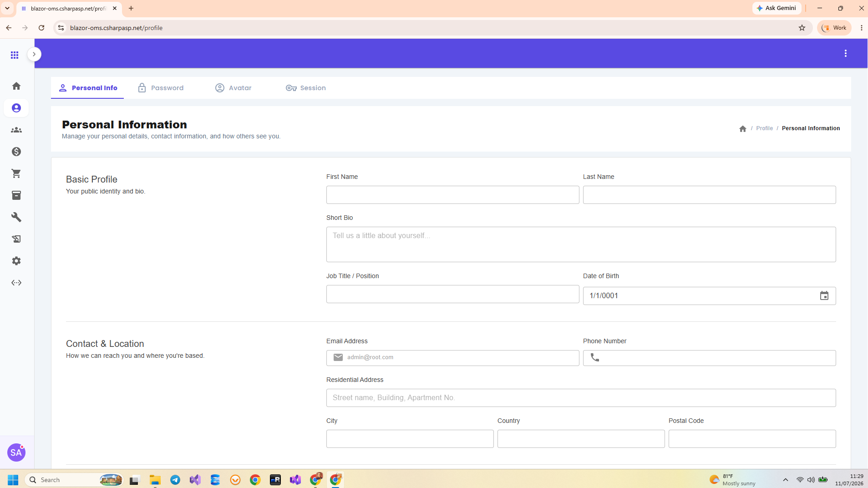Image resolution: width=868 pixels, height=488 pixels.
Task: Open the inventory box sidebar icon
Action: 16,195
